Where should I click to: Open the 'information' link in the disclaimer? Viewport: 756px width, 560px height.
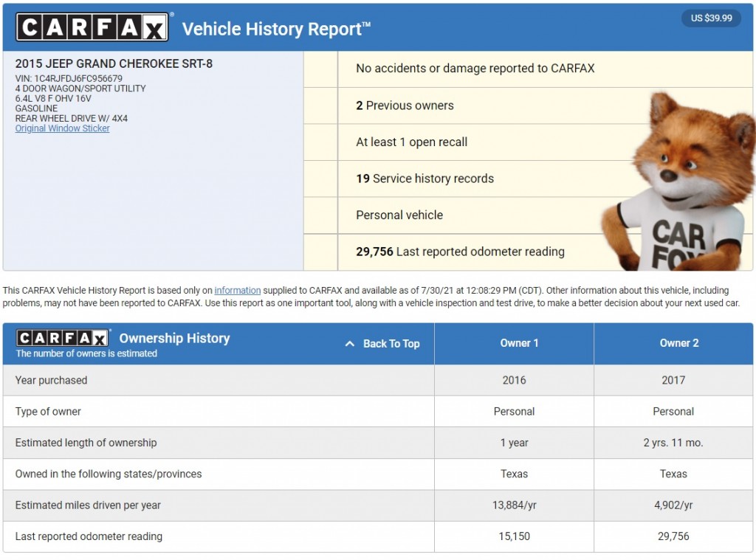(x=237, y=291)
